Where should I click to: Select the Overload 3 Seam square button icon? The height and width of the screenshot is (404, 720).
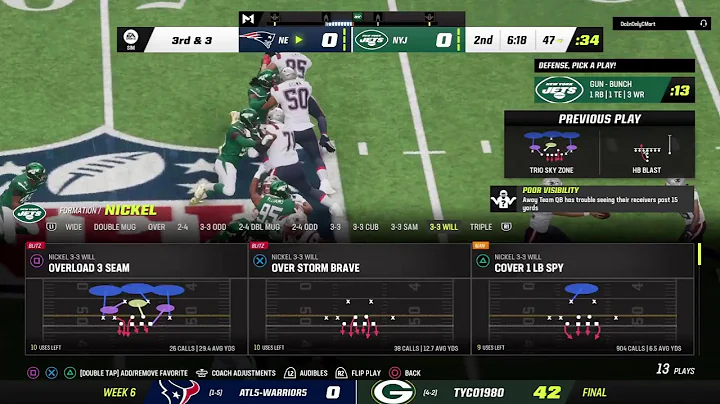click(36, 261)
